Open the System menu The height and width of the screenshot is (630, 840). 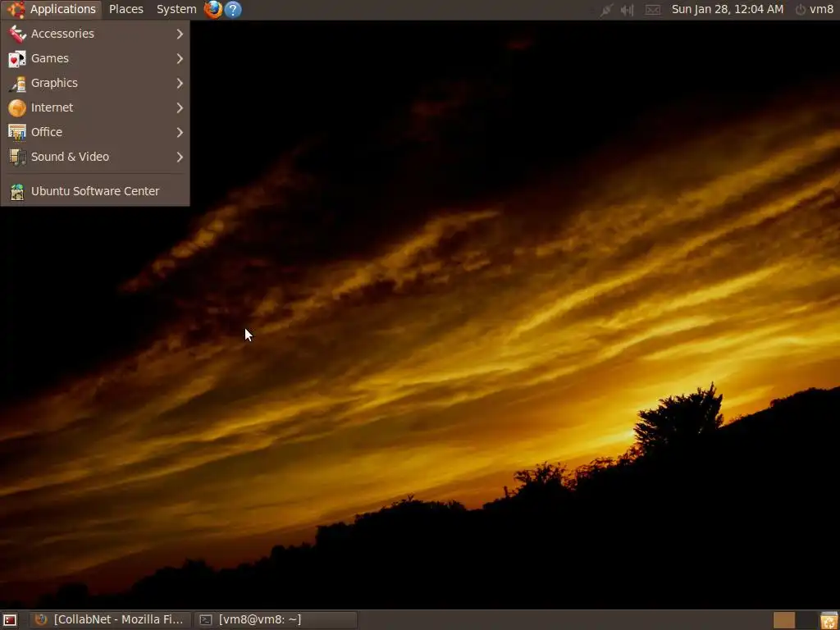tap(176, 9)
